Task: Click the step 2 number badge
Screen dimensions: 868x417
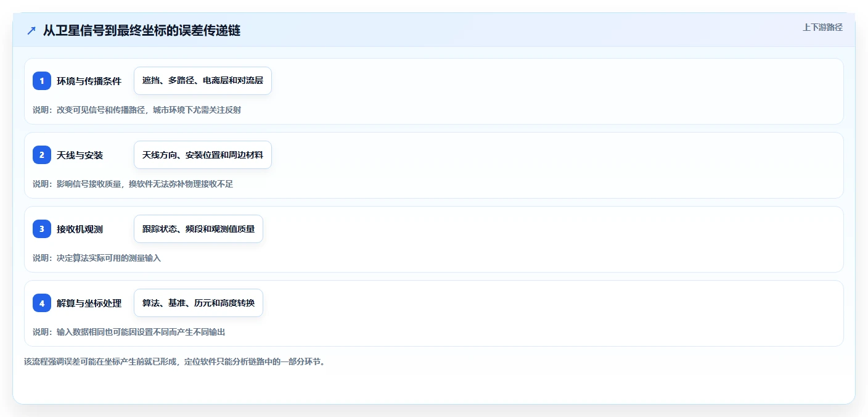Action: pos(42,155)
